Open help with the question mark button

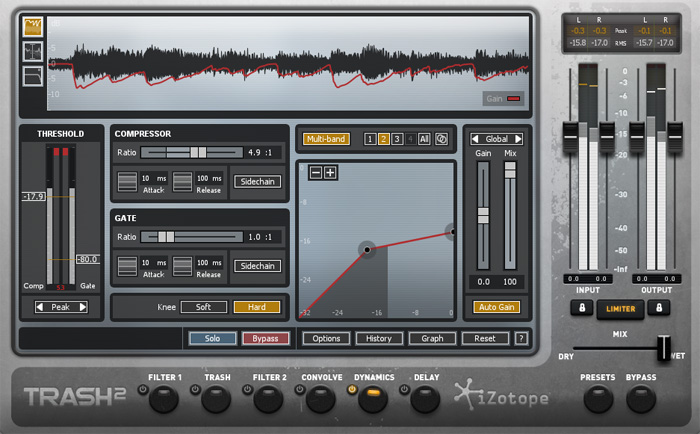click(x=521, y=338)
